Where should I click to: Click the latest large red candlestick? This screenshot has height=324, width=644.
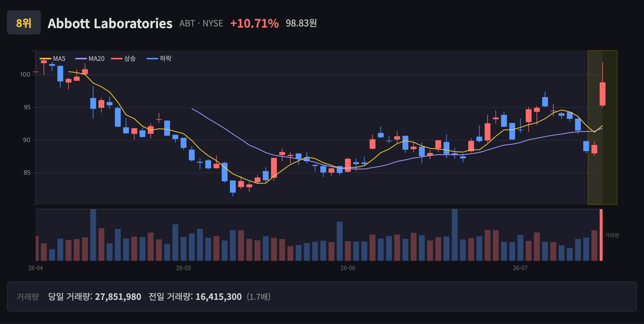tap(602, 94)
